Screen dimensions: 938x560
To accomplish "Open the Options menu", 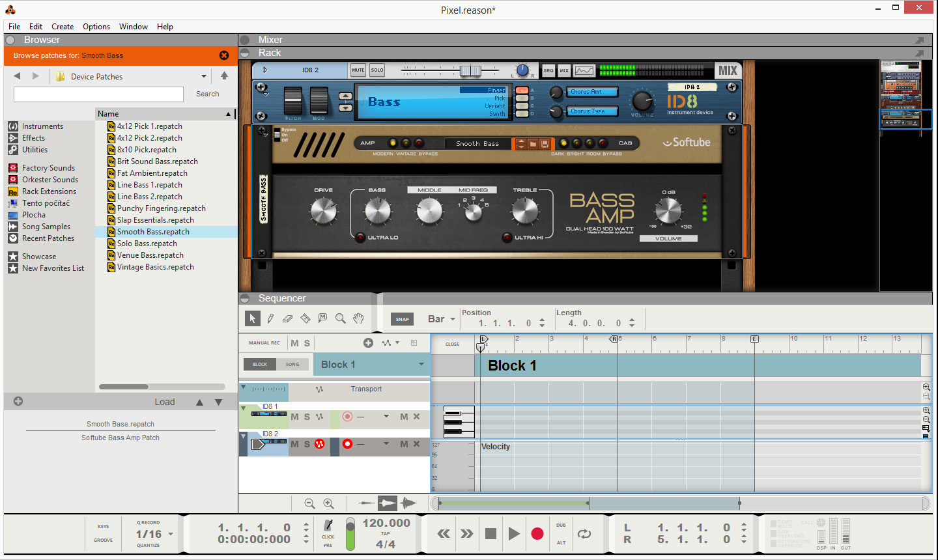I will (96, 27).
